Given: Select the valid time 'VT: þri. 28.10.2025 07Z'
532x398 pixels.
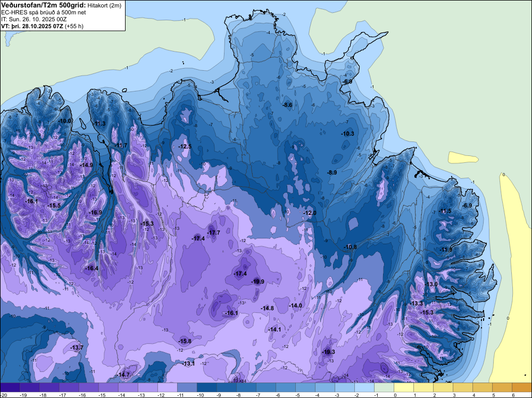Looking at the screenshot, I should [31, 26].
